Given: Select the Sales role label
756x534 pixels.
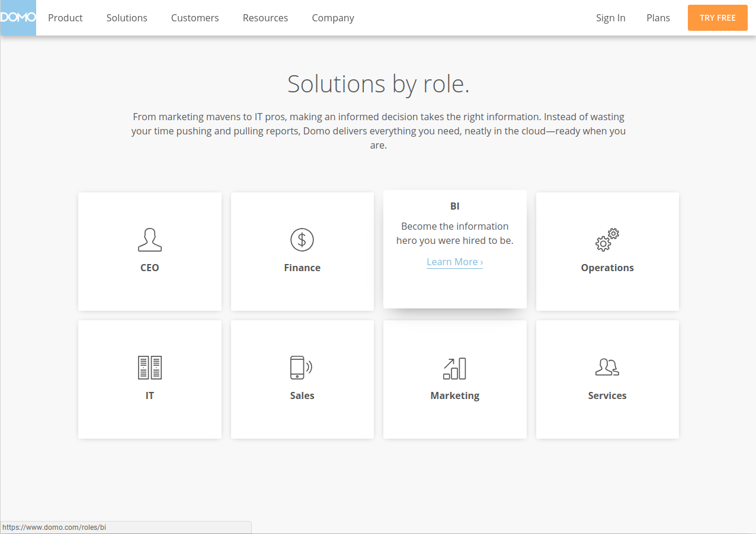Looking at the screenshot, I should point(302,395).
